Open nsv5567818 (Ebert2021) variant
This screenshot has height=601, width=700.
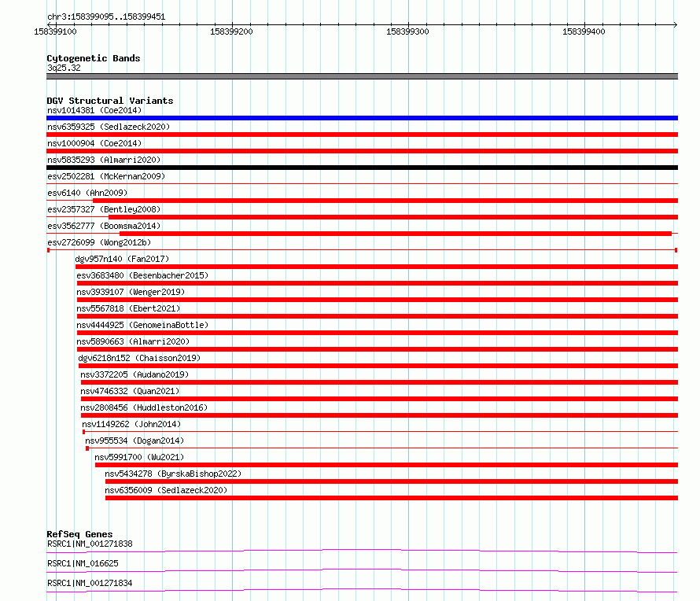[128, 308]
